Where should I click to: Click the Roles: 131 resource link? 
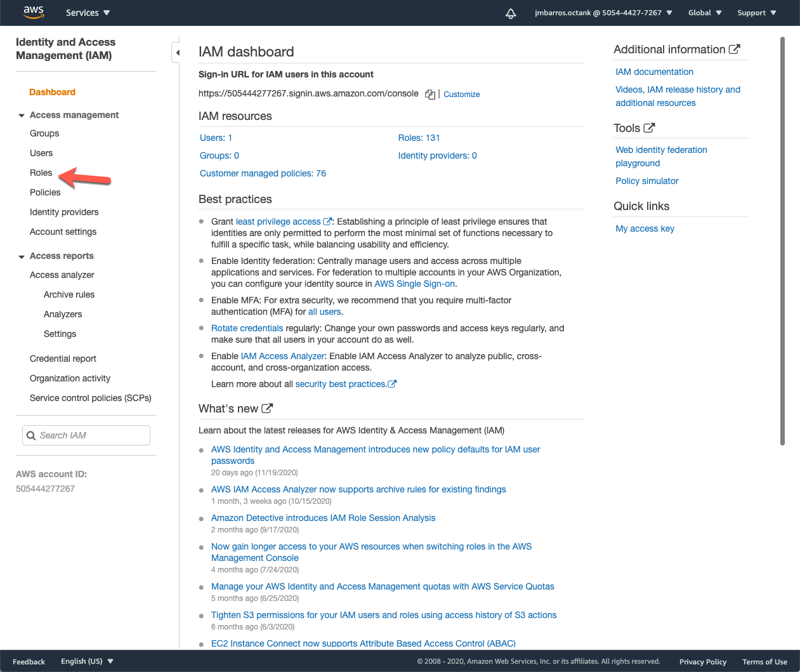[x=419, y=138]
